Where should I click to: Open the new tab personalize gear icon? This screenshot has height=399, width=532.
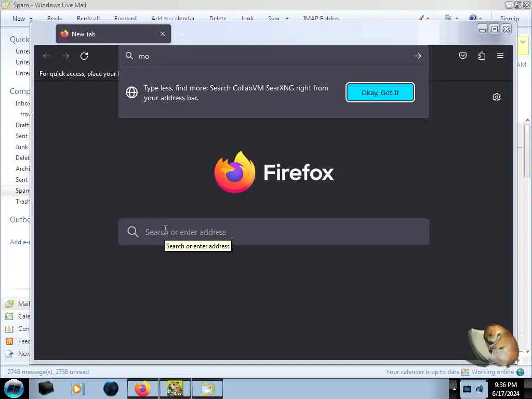point(496,97)
